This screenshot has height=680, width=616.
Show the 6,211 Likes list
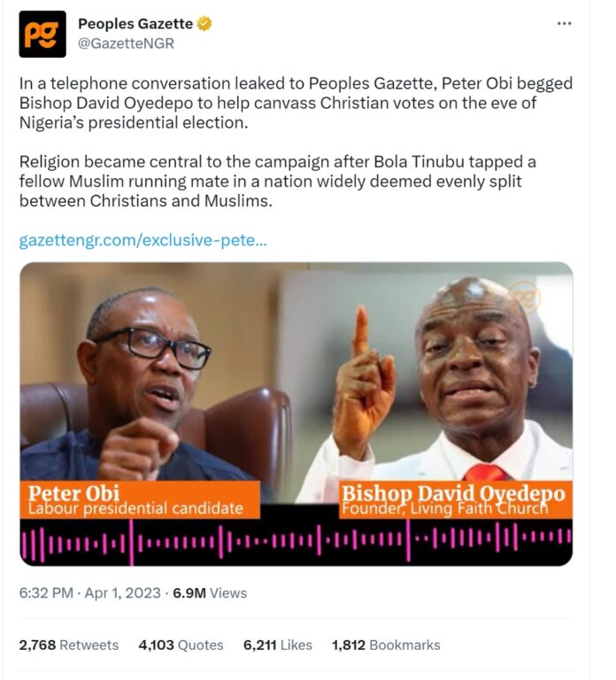coord(277,645)
